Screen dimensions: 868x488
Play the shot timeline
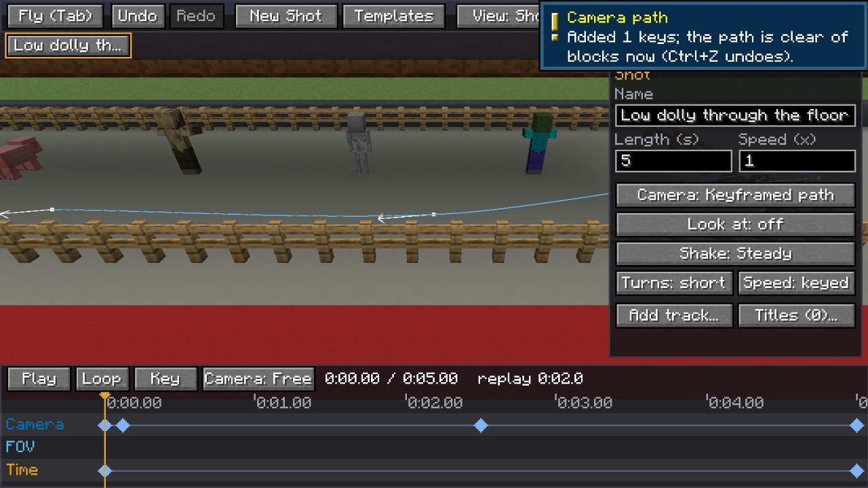pyautogui.click(x=39, y=379)
